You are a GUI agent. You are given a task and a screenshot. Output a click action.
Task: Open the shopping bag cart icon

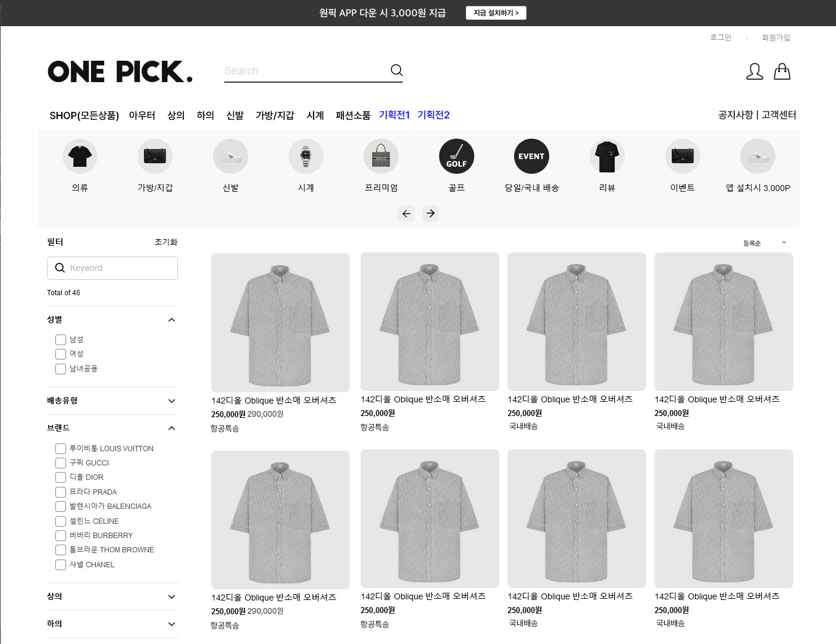pos(782,71)
